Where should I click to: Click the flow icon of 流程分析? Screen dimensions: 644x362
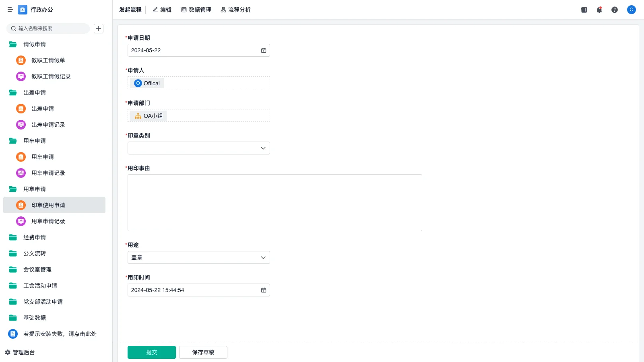point(223,10)
